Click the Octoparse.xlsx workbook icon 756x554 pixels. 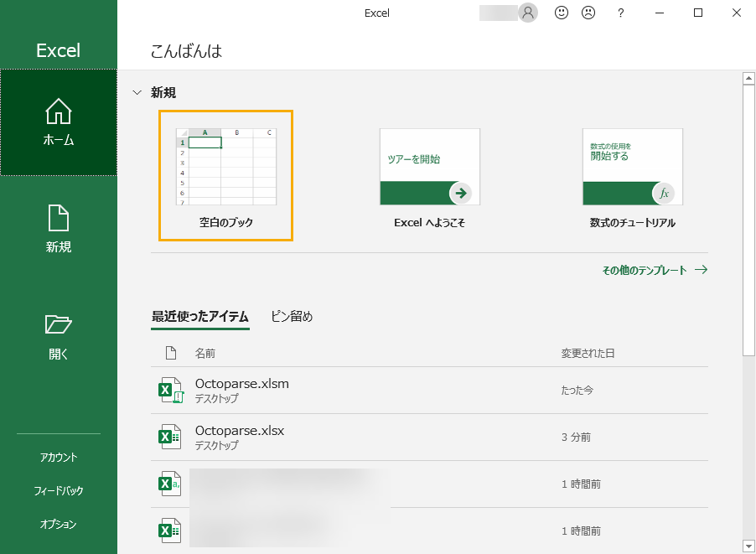click(x=169, y=437)
